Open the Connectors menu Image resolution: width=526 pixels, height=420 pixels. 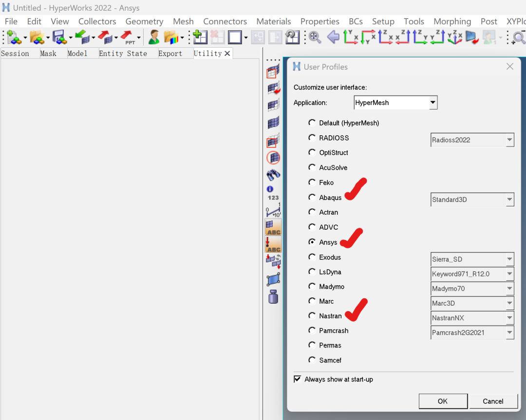coord(225,21)
